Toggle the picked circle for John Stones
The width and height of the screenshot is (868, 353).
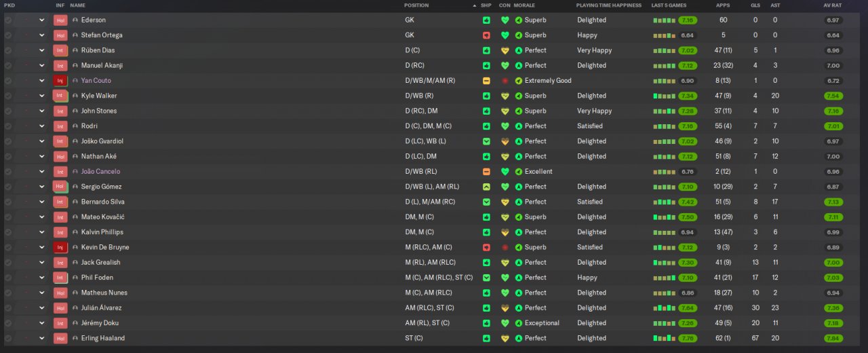8,111
